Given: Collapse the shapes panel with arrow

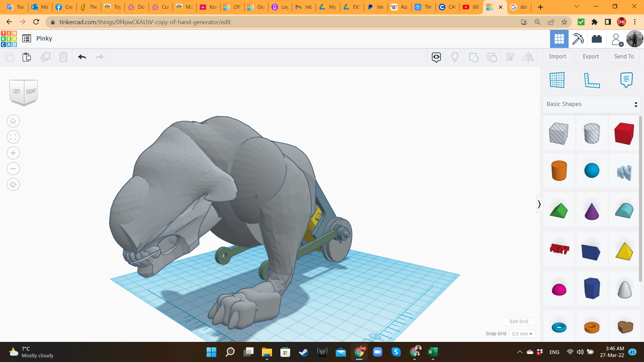Looking at the screenshot, I should coord(539,204).
